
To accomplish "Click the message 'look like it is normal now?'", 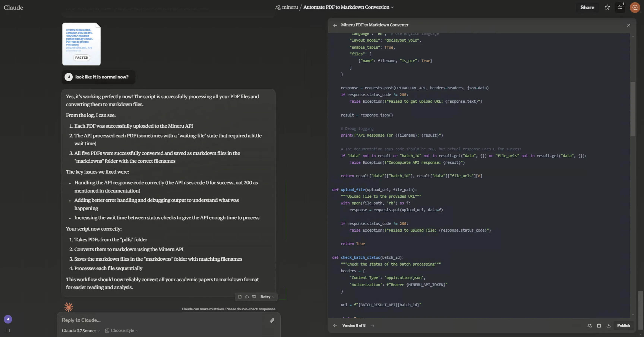I will [102, 77].
